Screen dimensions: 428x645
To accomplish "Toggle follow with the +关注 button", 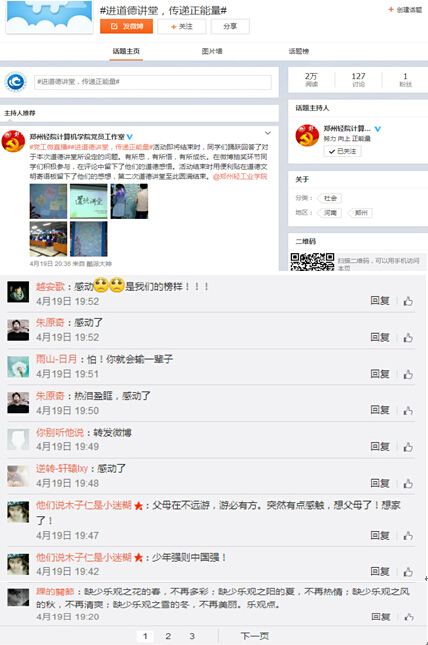I will point(181,26).
